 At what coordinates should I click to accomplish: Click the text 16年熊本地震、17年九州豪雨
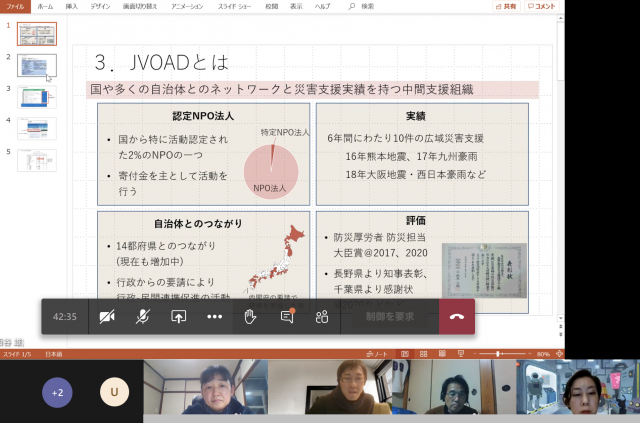point(411,156)
